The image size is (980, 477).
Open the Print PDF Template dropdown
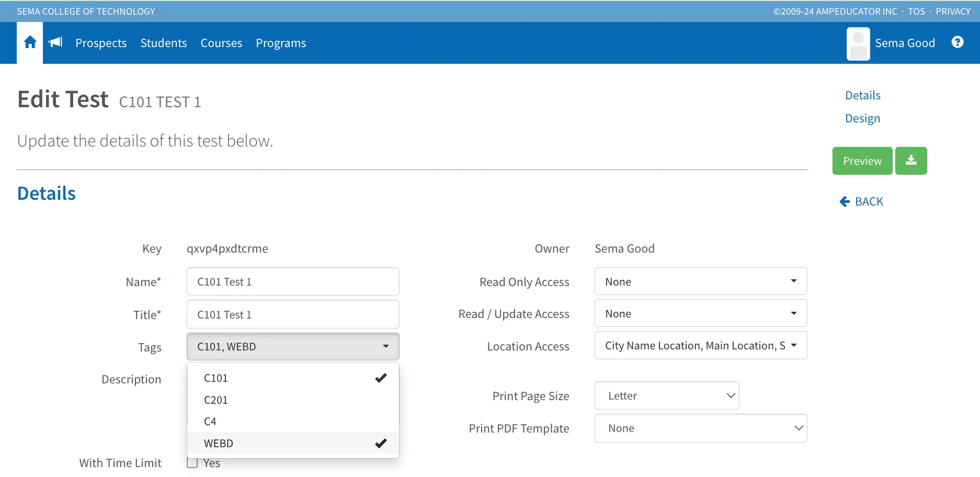coord(701,428)
